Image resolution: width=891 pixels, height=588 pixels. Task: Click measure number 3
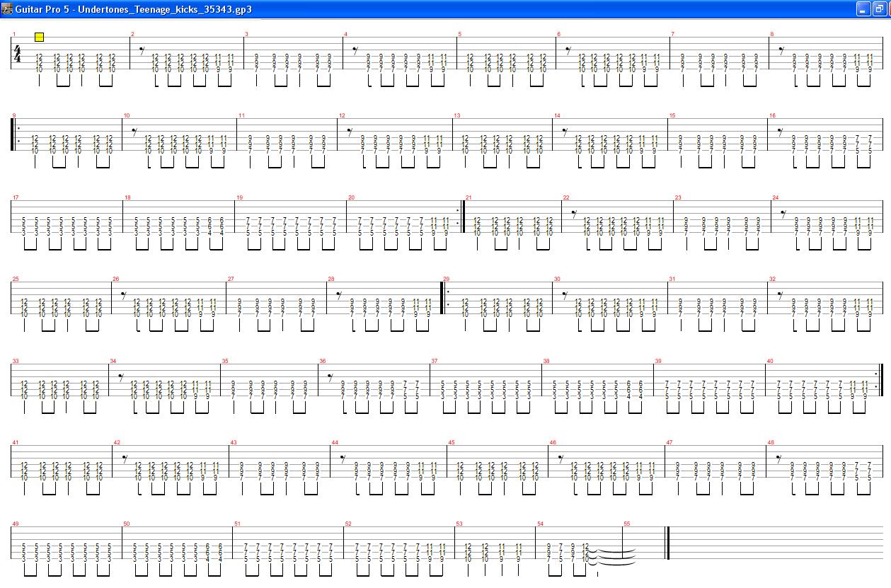click(x=246, y=34)
